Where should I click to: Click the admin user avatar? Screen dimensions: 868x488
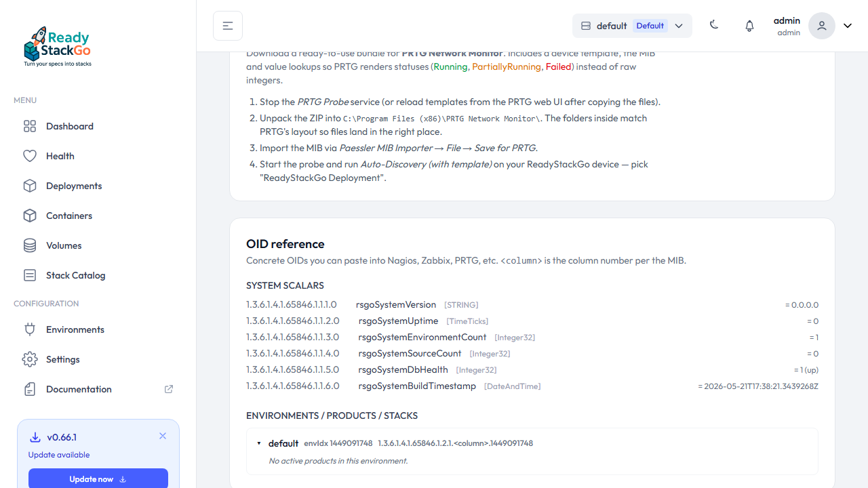coord(822,26)
